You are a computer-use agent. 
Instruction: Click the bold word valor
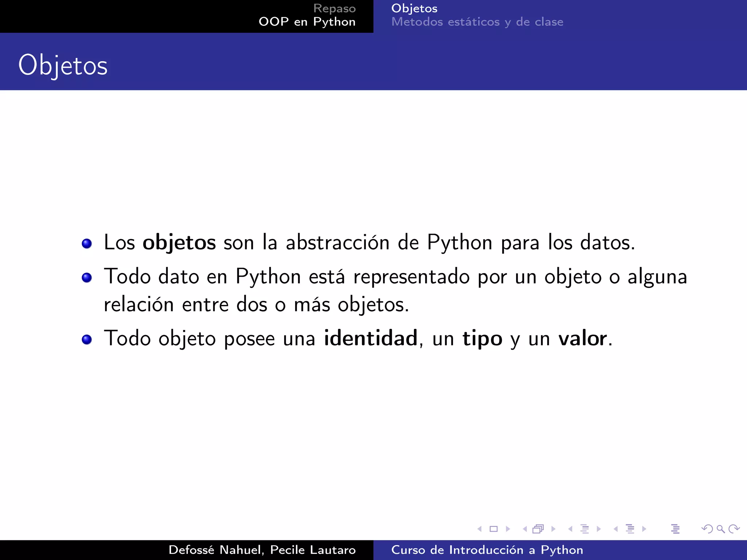point(583,338)
